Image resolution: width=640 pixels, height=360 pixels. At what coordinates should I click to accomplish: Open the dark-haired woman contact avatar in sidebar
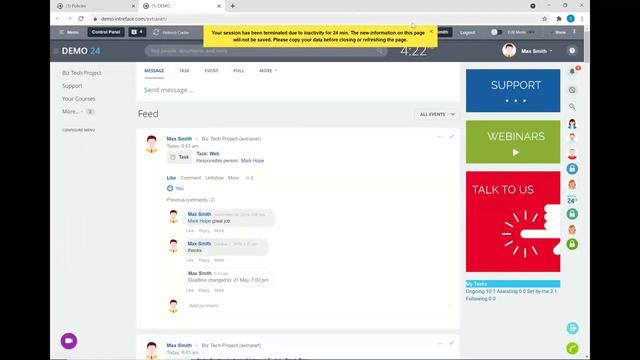coord(572,123)
